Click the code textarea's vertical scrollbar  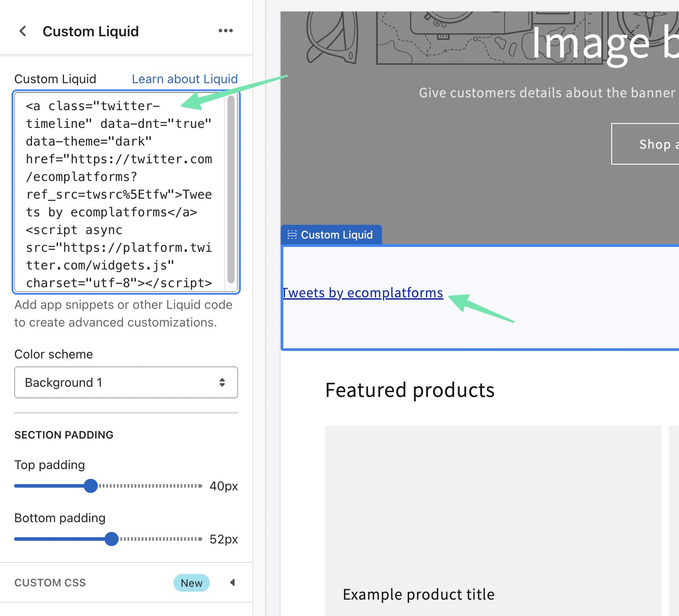pos(231,190)
